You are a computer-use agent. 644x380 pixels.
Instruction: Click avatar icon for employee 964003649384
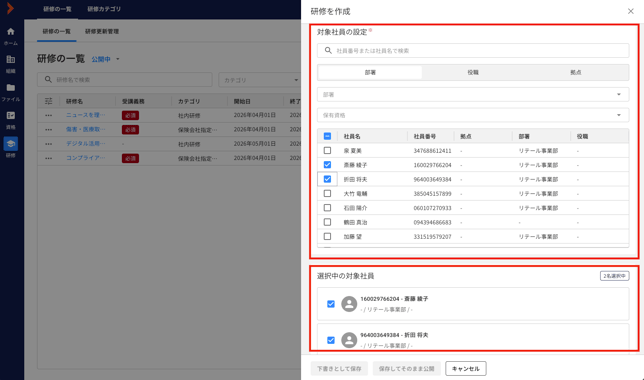pos(349,340)
